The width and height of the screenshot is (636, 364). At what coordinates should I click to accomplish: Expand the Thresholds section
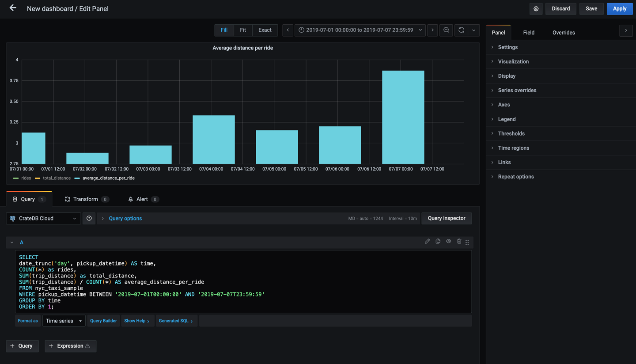(561, 133)
